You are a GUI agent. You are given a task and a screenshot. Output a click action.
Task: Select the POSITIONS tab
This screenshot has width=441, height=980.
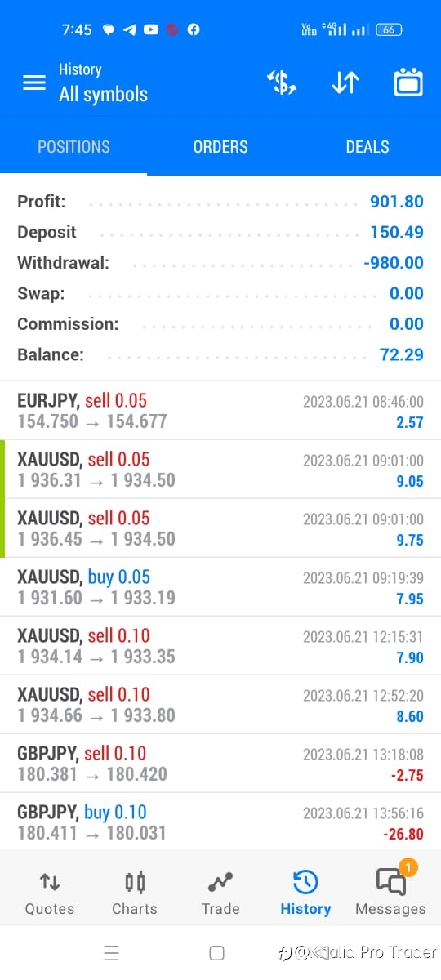point(73,147)
